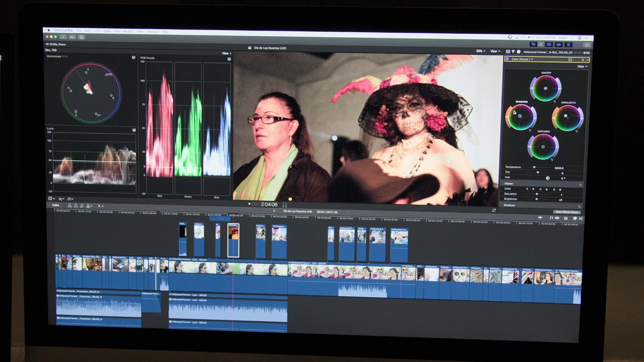Click the Save Effects Preset button

(x=567, y=212)
